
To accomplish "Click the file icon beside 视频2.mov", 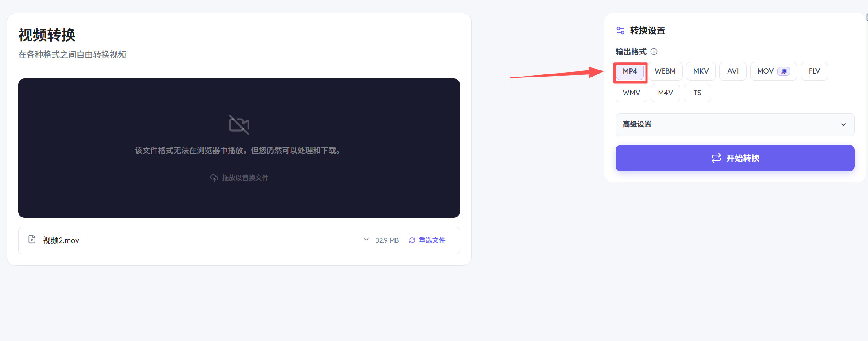I will pos(32,240).
